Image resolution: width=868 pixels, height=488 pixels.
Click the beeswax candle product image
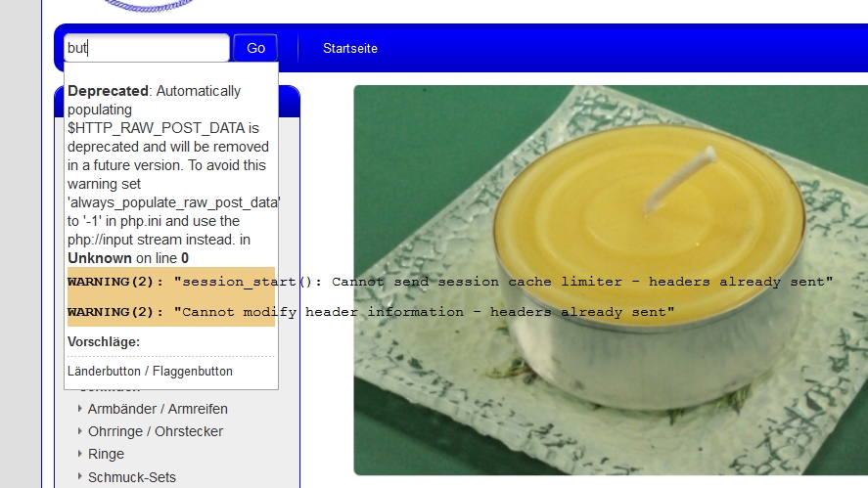[x=611, y=280]
